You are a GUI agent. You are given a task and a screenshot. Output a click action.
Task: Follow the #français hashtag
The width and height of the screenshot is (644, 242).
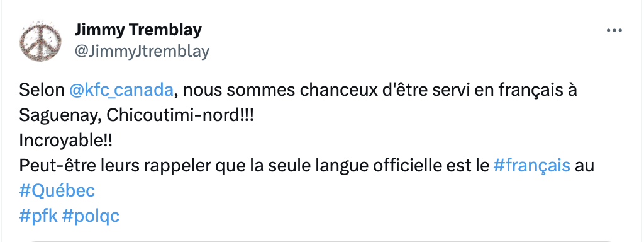coord(531,166)
